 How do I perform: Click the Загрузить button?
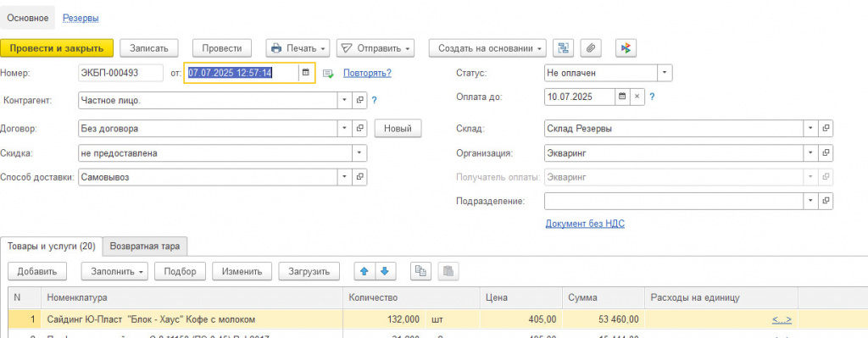pos(309,271)
